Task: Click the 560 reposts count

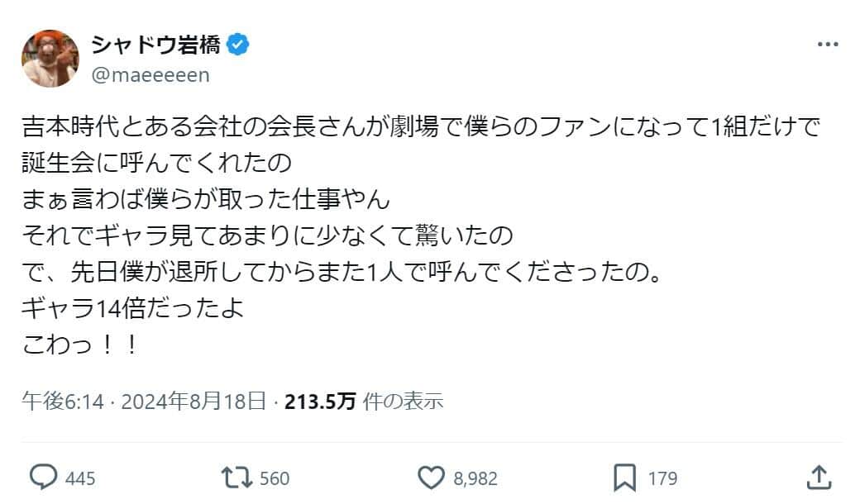Action: point(275,478)
